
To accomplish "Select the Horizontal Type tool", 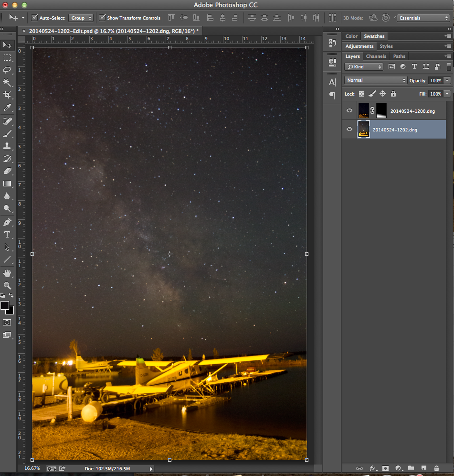I will click(x=7, y=234).
